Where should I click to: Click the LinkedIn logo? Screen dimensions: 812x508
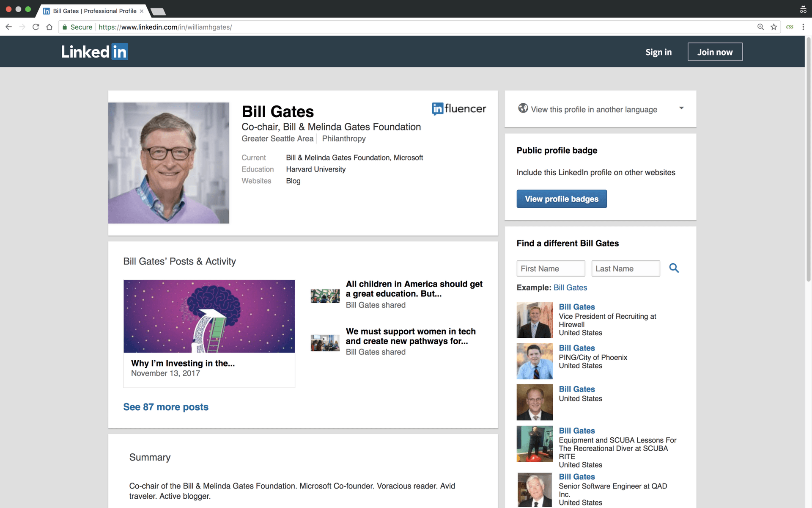94,51
